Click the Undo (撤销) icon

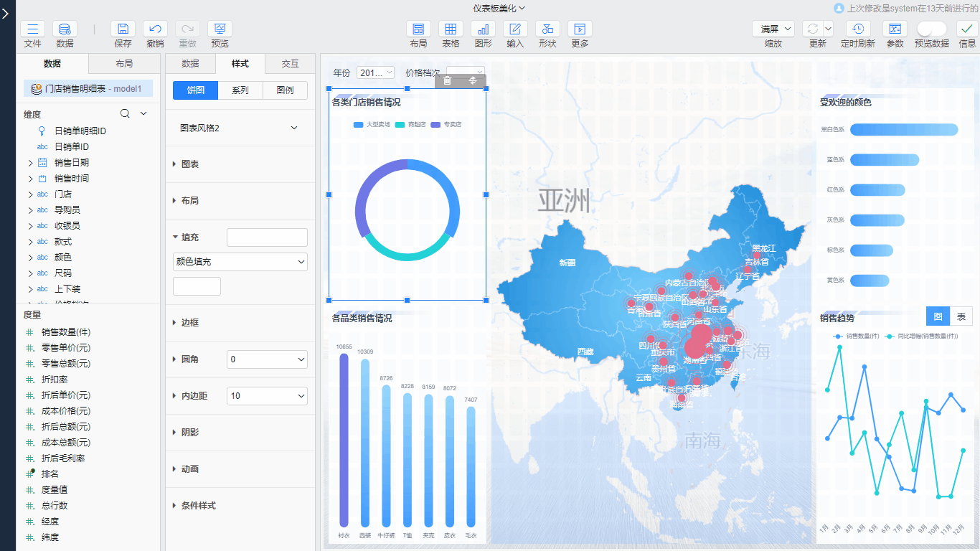[155, 29]
